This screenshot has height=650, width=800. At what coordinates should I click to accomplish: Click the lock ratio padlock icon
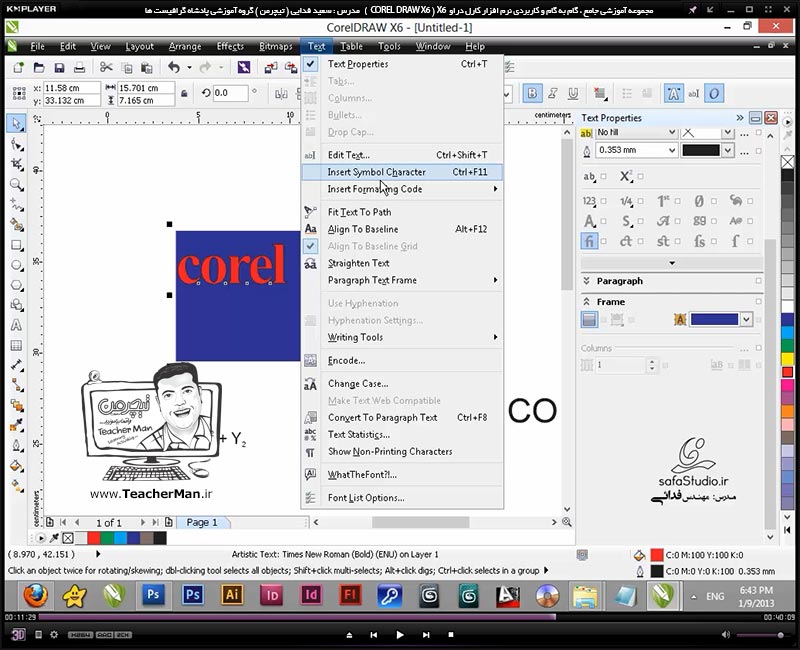point(184,93)
